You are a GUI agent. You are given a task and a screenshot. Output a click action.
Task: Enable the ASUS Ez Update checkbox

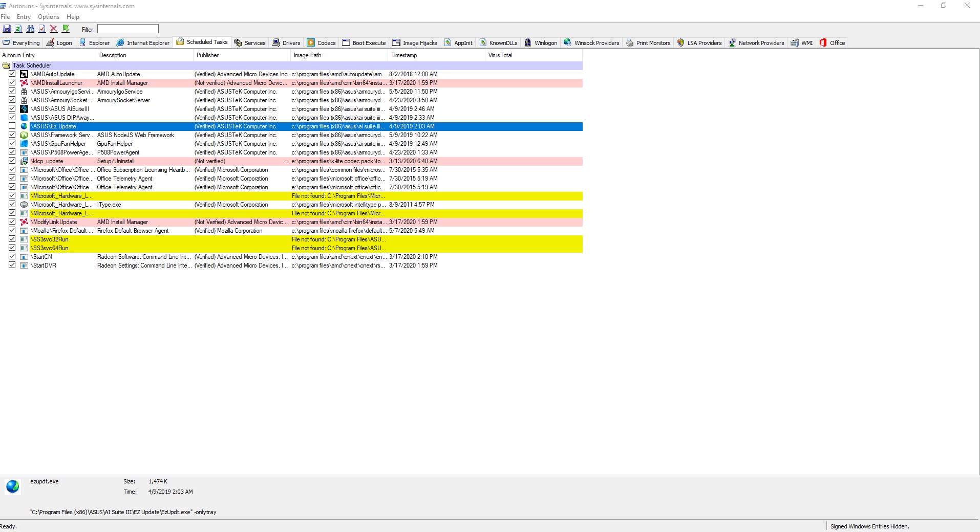click(12, 126)
